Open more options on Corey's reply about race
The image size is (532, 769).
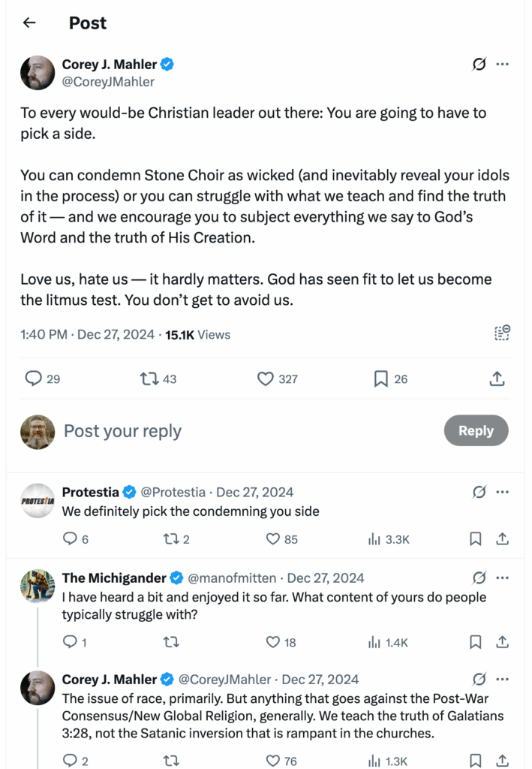[503, 679]
